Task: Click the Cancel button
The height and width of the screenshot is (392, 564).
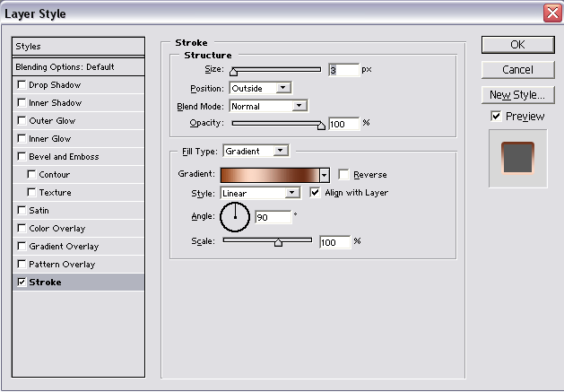Action: [x=517, y=69]
